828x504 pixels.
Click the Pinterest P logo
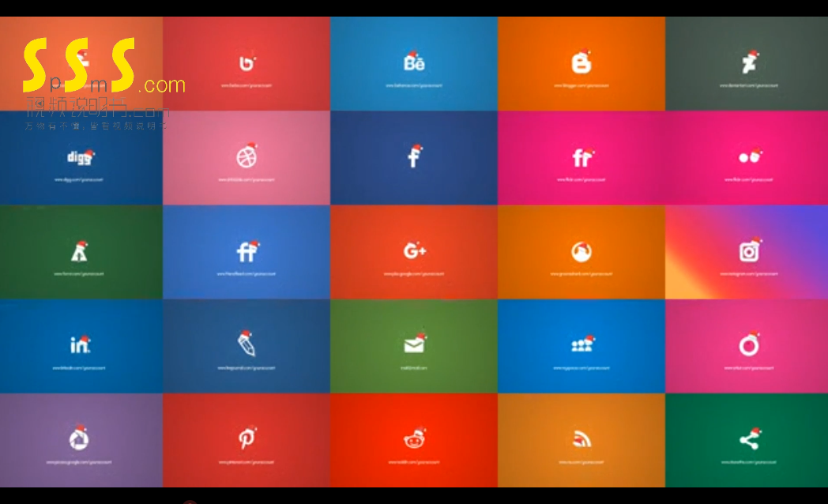[247, 438]
